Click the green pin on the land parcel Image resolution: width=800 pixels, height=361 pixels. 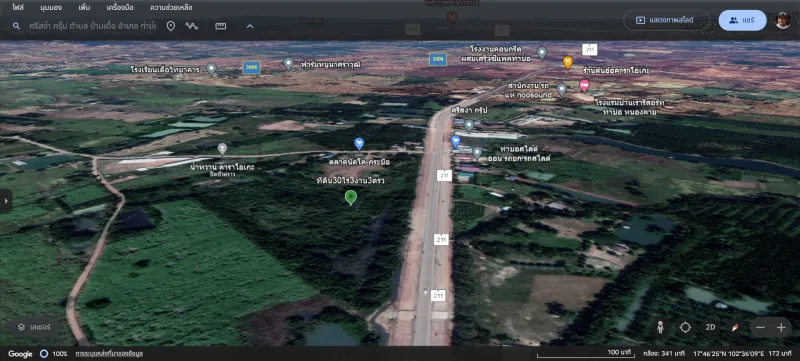[351, 197]
